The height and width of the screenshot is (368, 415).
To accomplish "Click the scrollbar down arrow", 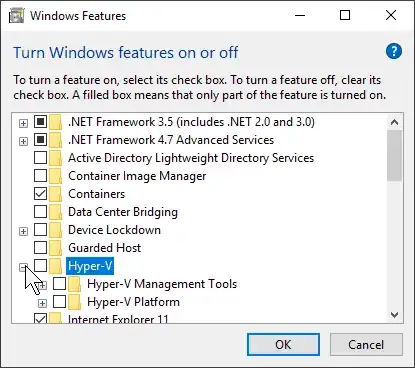I will 395,315.
